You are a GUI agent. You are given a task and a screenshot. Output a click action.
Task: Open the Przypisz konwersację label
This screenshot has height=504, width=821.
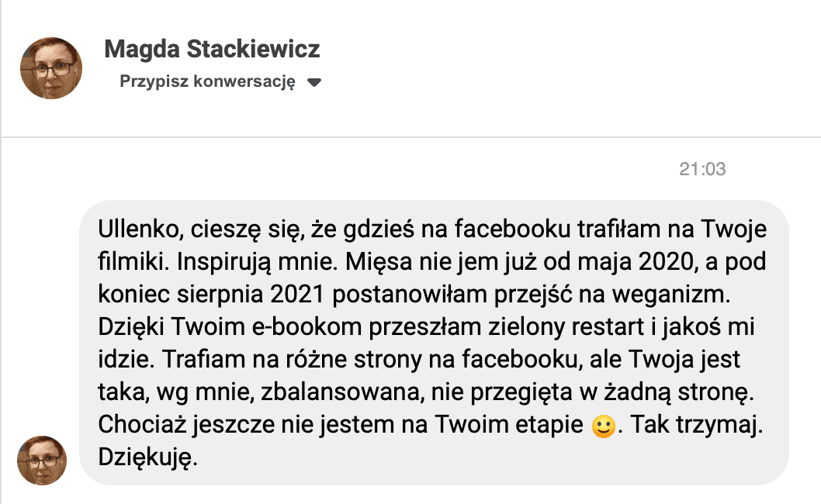[x=207, y=81]
